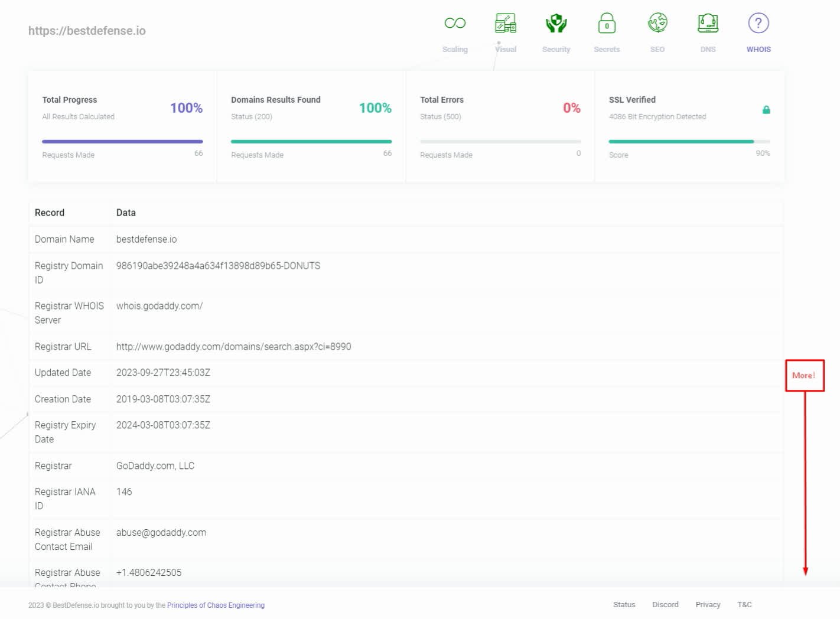Open the T&C footer link

pyautogui.click(x=744, y=605)
